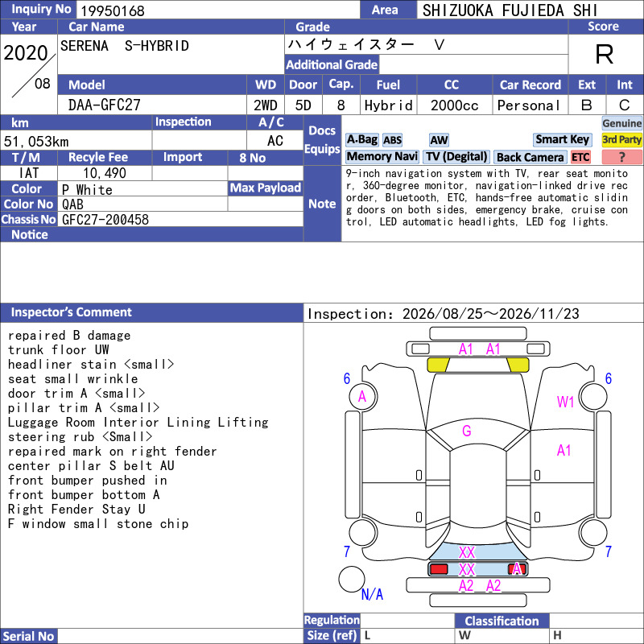Click chassis number GFC27-200458

(105, 220)
